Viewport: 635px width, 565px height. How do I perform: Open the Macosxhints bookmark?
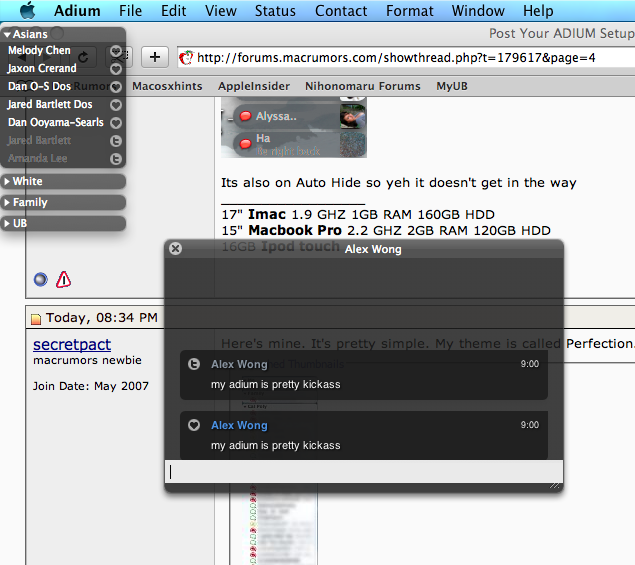point(167,86)
